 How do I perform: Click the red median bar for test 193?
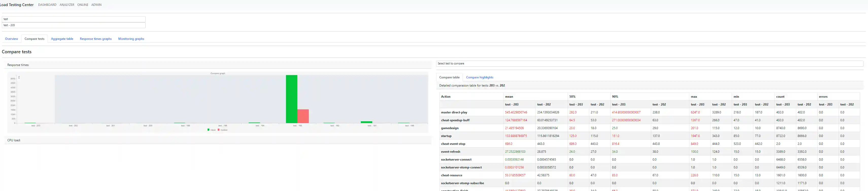coord(303,116)
